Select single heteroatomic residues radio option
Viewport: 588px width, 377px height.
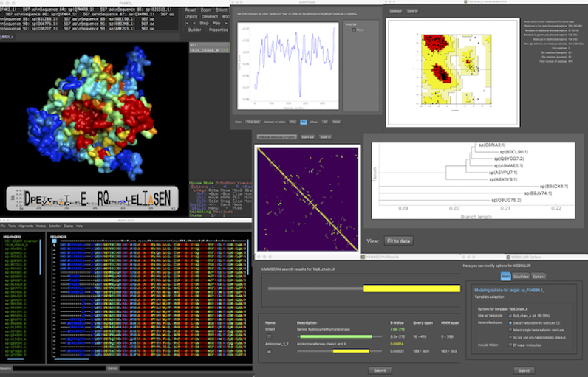[x=510, y=330]
